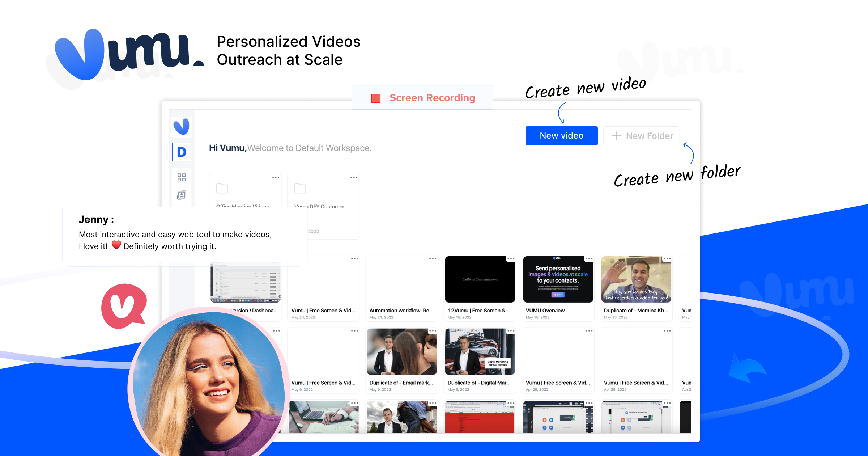
Task: Click the Vumu logo in the sidebar
Action: click(182, 126)
